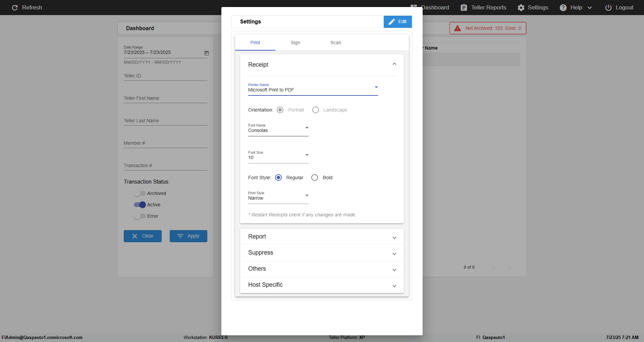Click the Refresh icon in top bar

[x=15, y=7]
